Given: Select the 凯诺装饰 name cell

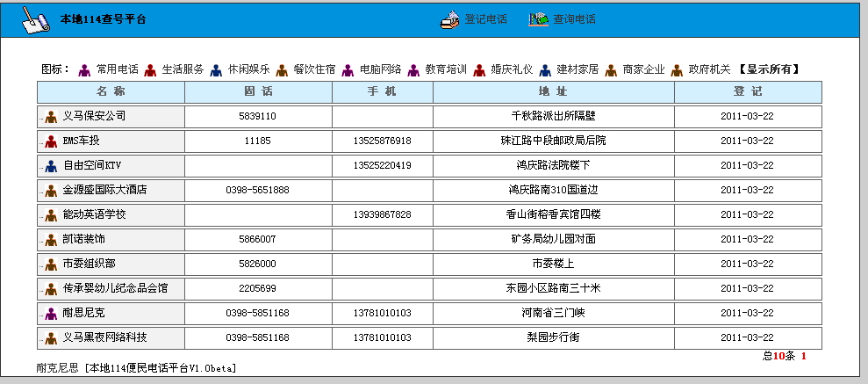Looking at the screenshot, I should point(111,239).
